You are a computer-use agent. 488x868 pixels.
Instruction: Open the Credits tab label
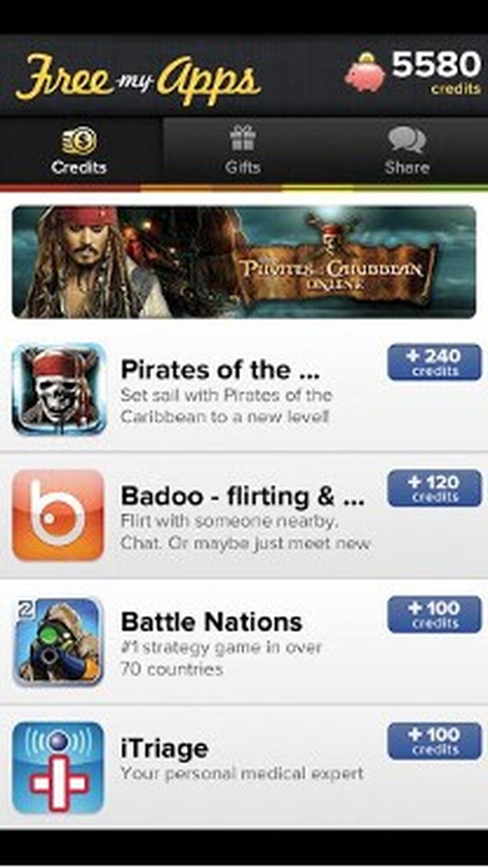click(79, 167)
